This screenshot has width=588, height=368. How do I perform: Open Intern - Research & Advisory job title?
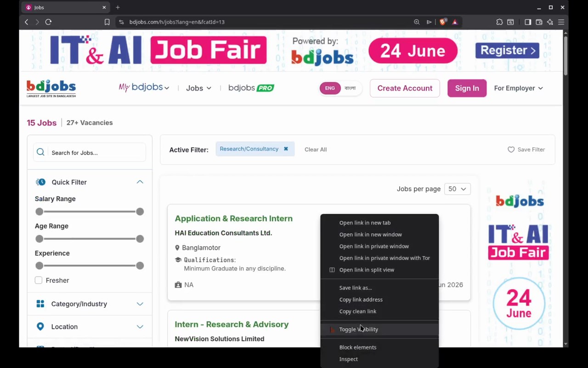232,324
